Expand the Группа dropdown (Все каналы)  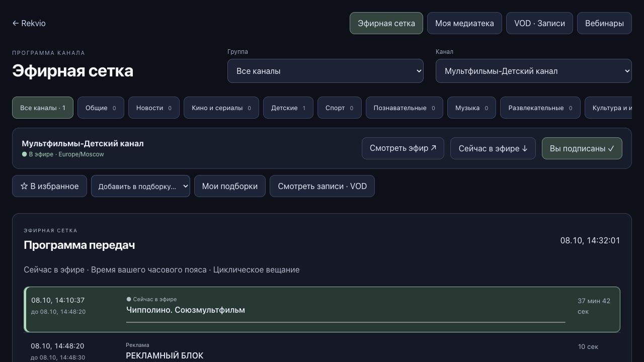[x=326, y=71]
